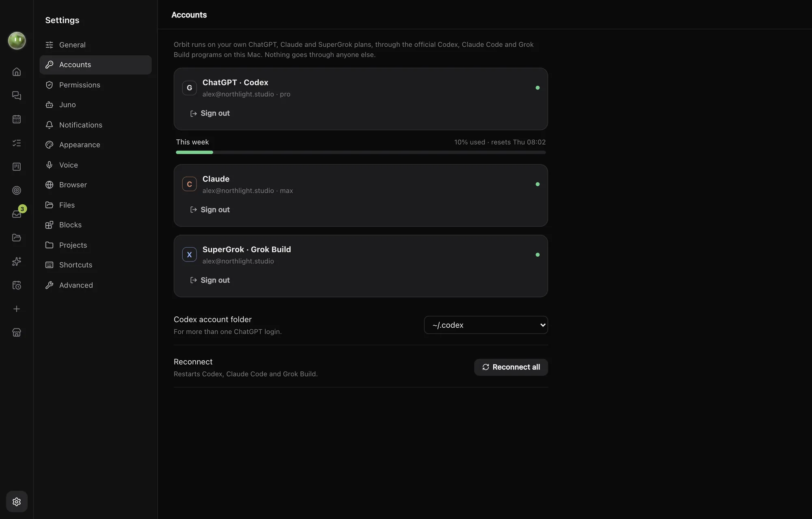
Task: Open Files settings
Action: point(95,205)
